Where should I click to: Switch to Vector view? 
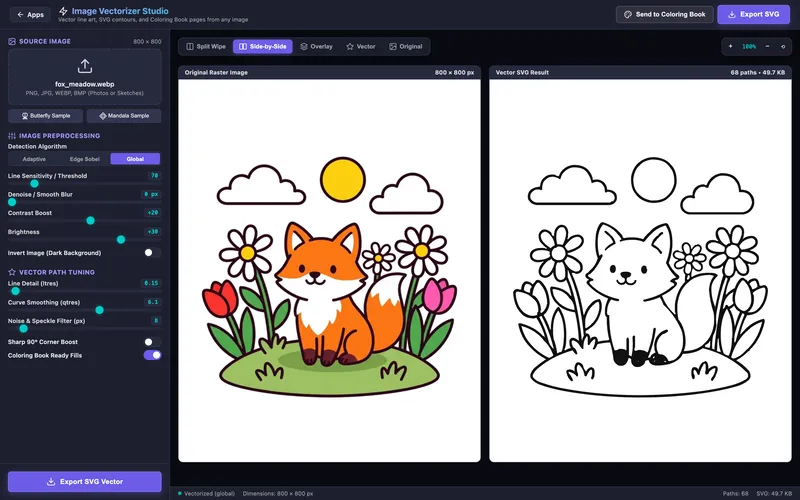click(x=361, y=46)
